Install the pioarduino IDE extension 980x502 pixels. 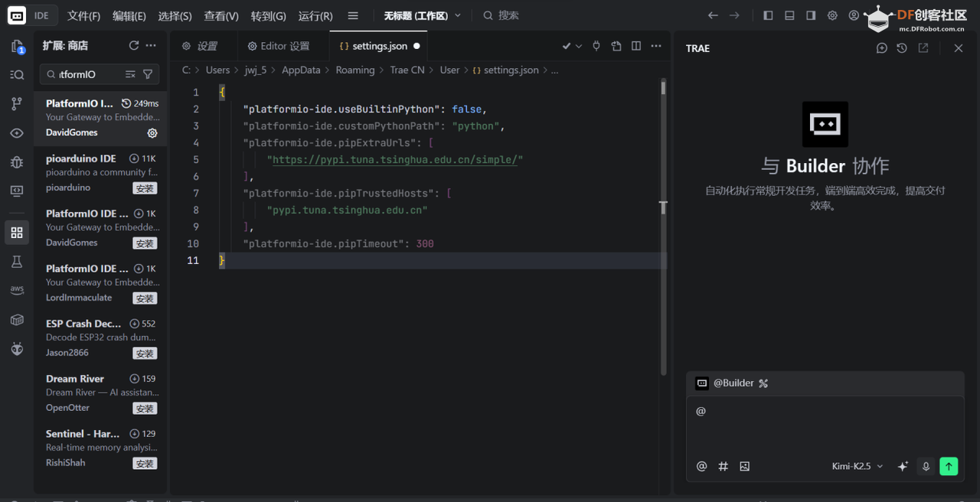pyautogui.click(x=145, y=188)
